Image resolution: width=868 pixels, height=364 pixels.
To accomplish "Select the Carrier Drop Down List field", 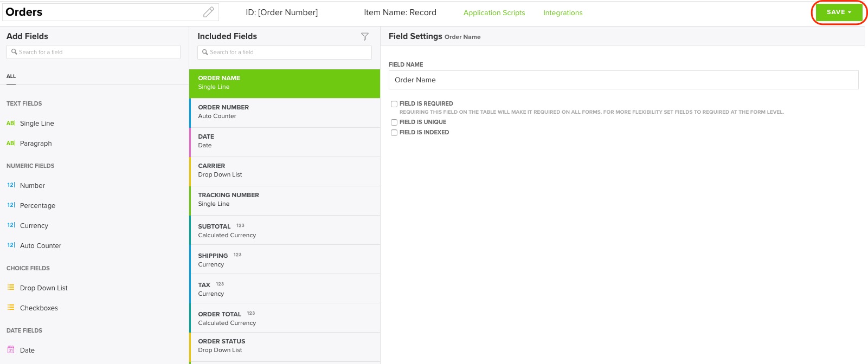I will click(x=285, y=171).
